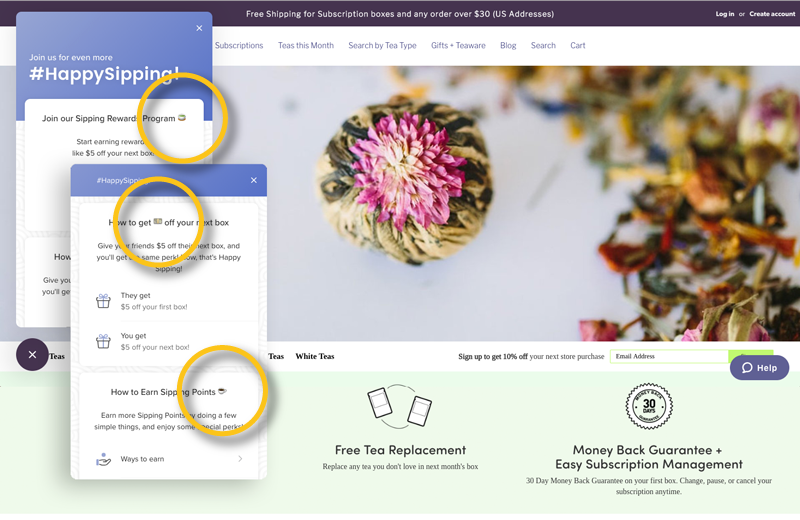Image resolution: width=800 pixels, height=520 pixels.
Task: Open the Cart
Action: pyautogui.click(x=578, y=45)
